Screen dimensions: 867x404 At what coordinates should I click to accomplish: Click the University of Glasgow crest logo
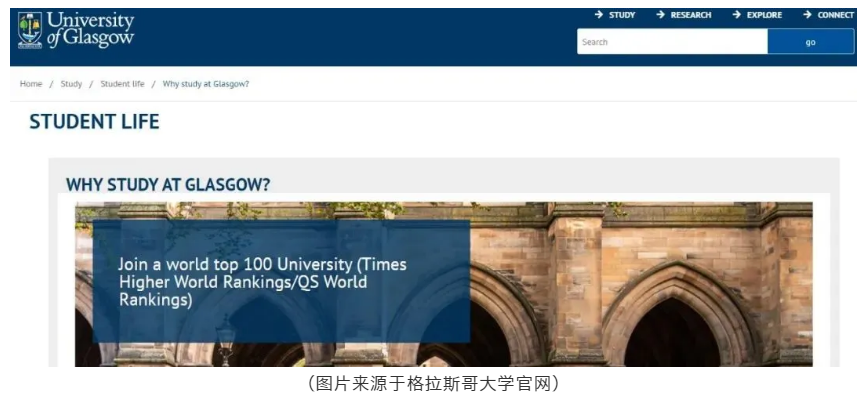(30, 30)
